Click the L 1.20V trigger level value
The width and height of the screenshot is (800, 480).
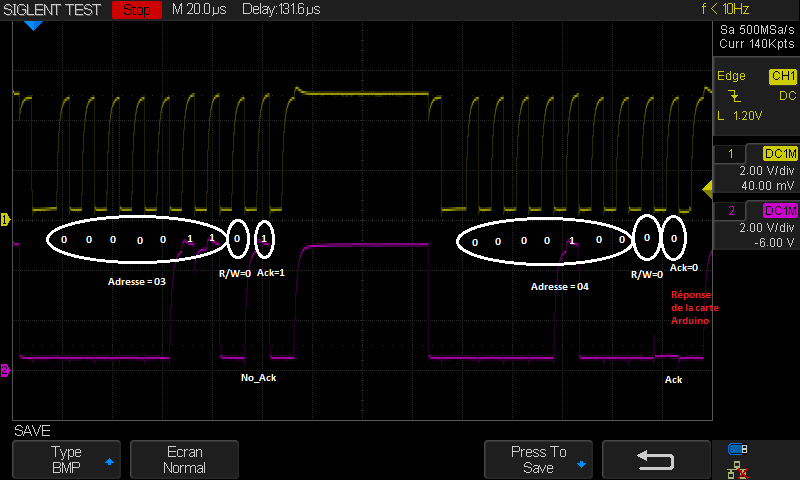(741, 117)
